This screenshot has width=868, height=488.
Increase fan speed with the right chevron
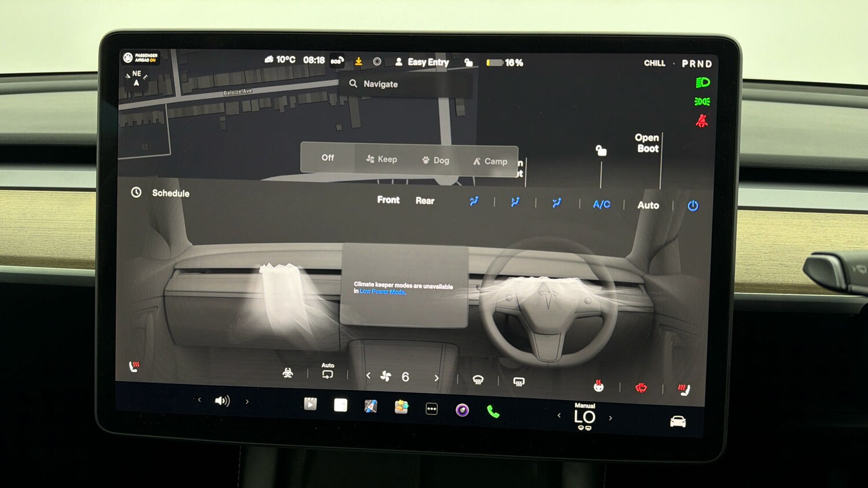pos(436,377)
